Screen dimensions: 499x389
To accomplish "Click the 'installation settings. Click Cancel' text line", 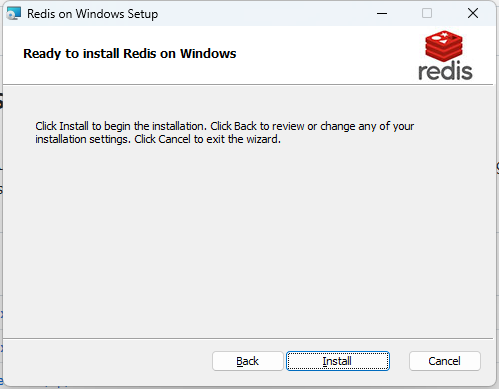I will click(158, 139).
